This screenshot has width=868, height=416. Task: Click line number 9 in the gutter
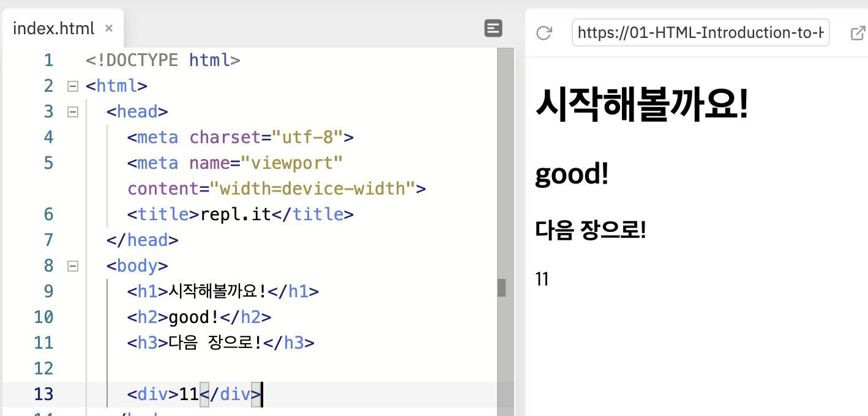coord(48,291)
